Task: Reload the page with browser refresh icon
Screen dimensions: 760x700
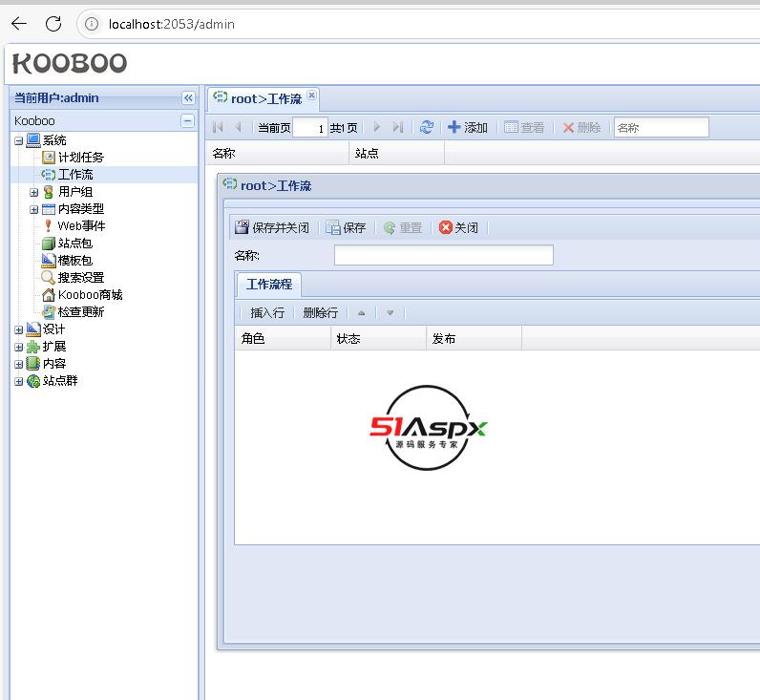Action: click(53, 23)
